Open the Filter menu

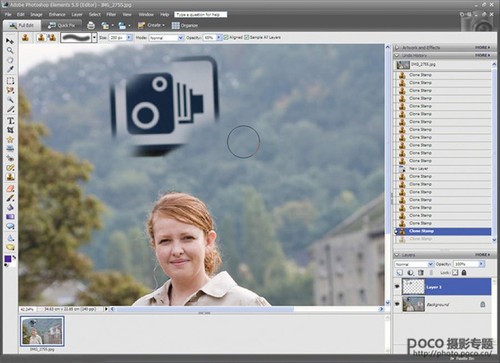pyautogui.click(x=111, y=14)
